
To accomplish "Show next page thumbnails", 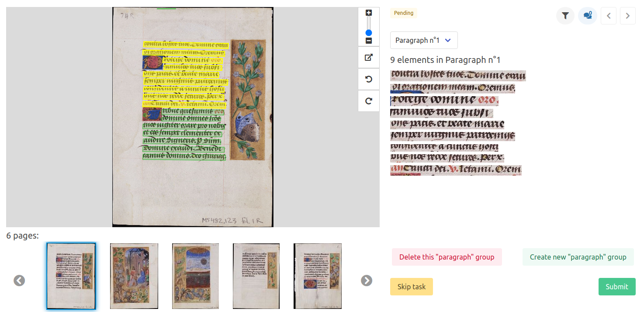I will pyautogui.click(x=367, y=281).
